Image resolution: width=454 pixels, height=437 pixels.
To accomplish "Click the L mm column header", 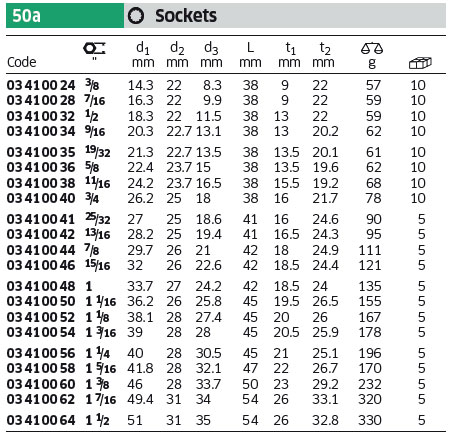I will click(x=250, y=55).
